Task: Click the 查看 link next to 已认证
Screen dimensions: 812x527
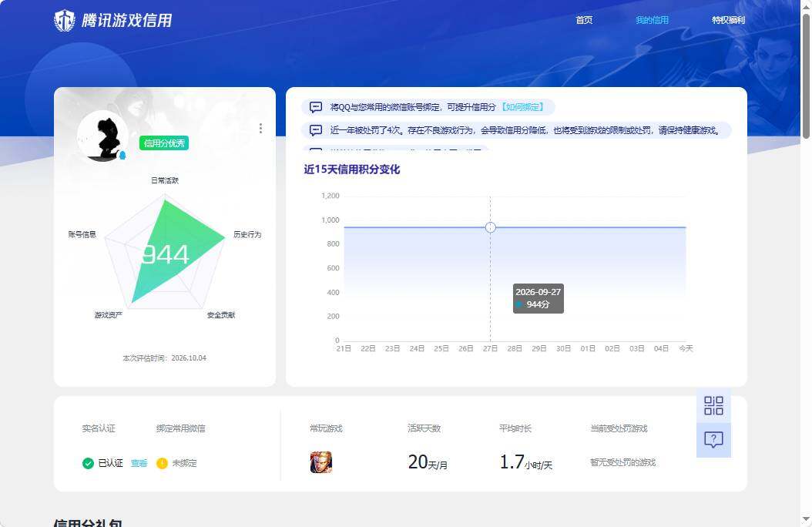Action: click(x=139, y=463)
